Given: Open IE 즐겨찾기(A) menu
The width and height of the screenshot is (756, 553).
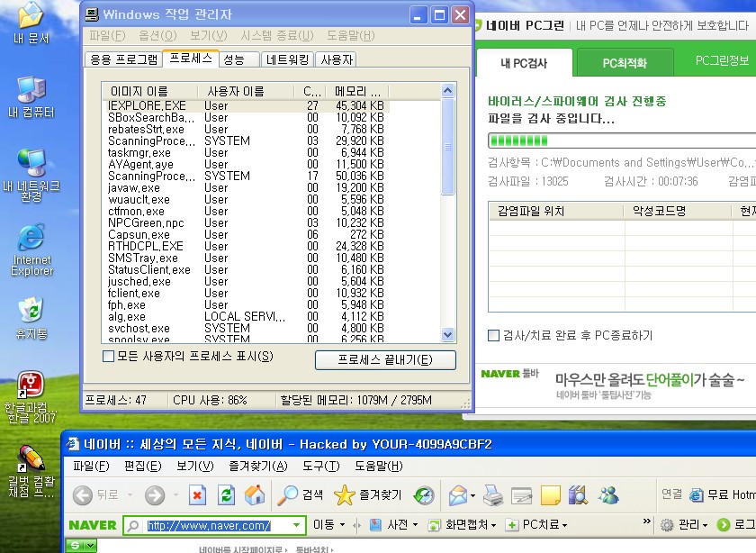Looking at the screenshot, I should tap(258, 467).
